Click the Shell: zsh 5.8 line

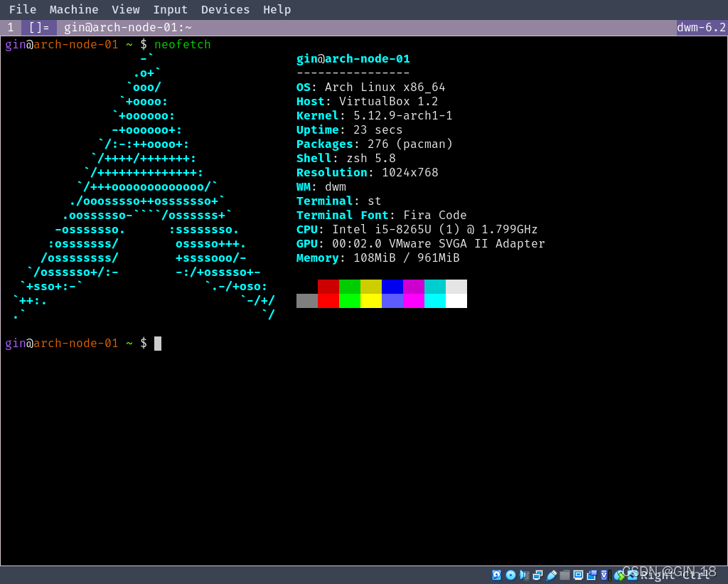(346, 159)
